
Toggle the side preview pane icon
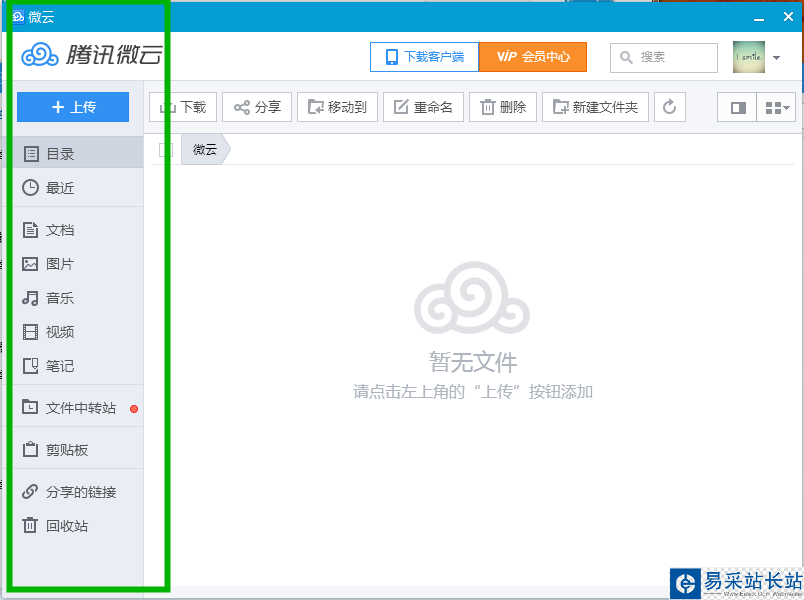737,108
